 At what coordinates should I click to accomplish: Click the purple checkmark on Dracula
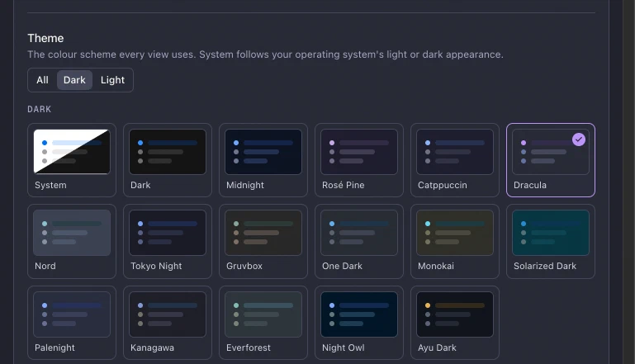coord(578,139)
